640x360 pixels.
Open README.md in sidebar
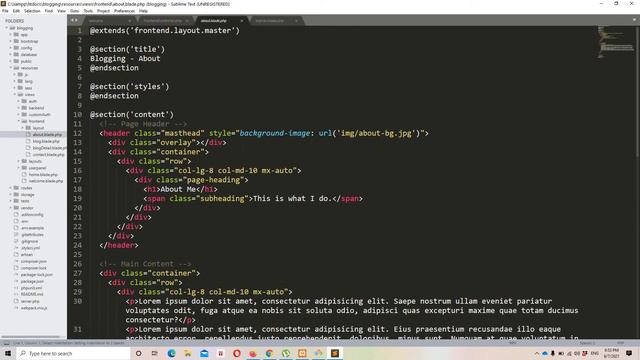33,294
